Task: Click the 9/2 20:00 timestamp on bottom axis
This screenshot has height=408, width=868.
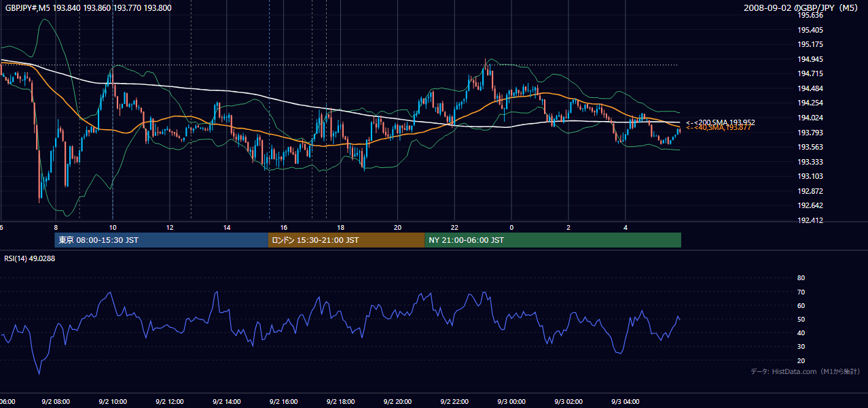Action: coord(398,402)
